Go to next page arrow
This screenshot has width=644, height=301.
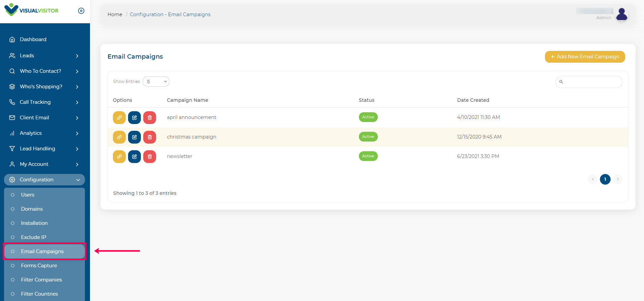point(618,179)
